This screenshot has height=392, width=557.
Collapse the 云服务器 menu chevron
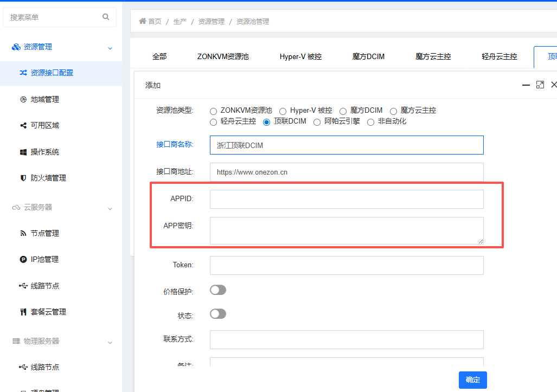point(110,208)
